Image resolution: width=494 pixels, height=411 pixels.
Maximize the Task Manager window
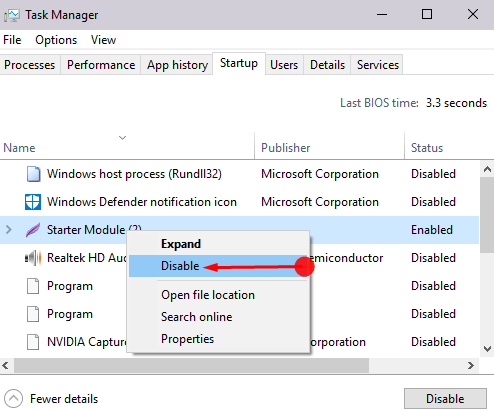point(427,14)
